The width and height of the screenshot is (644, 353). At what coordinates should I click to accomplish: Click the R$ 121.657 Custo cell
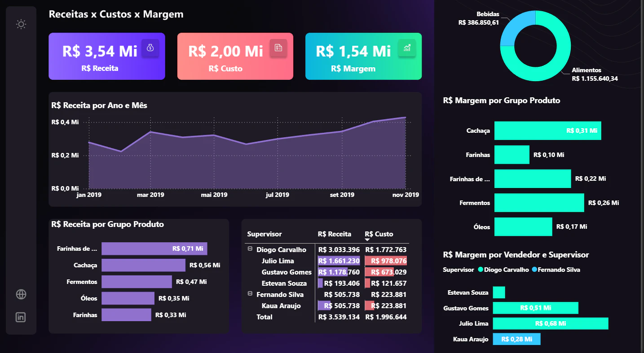(x=386, y=283)
